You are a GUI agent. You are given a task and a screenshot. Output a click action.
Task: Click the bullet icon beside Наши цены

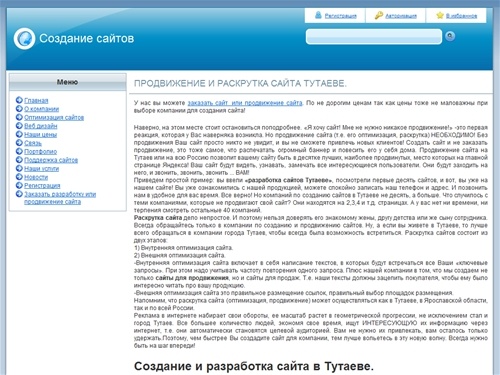tap(19, 134)
